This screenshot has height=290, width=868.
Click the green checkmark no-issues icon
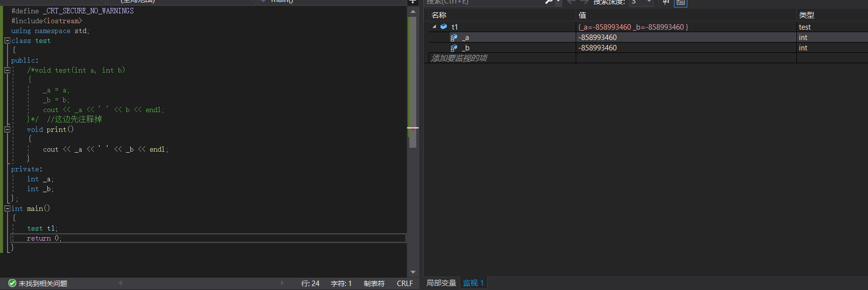pos(12,283)
